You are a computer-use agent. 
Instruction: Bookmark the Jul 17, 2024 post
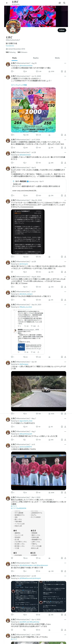(x=62, y=147)
